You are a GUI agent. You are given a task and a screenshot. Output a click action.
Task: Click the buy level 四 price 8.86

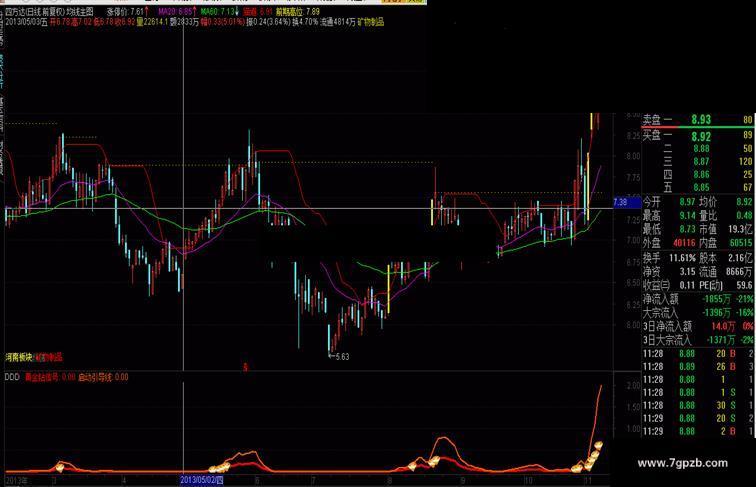coord(701,175)
